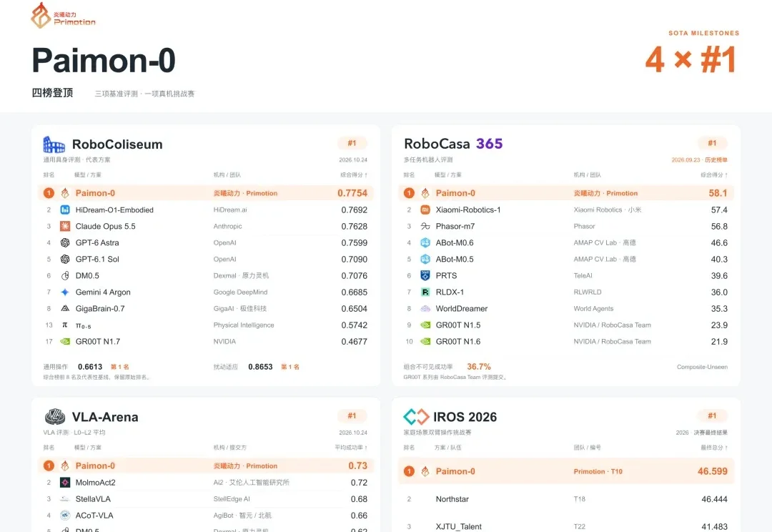The width and height of the screenshot is (772, 532).
Task: Click the #1 badge on VLA-Arena card
Action: [352, 415]
